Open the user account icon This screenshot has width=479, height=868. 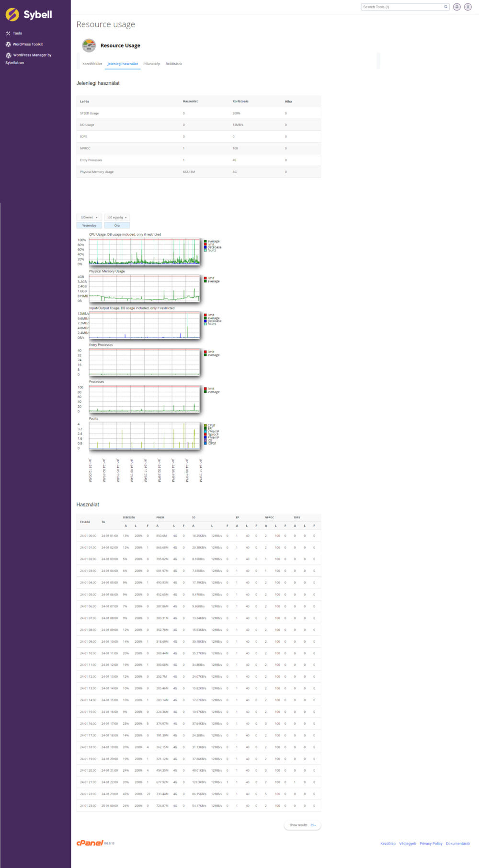point(468,7)
